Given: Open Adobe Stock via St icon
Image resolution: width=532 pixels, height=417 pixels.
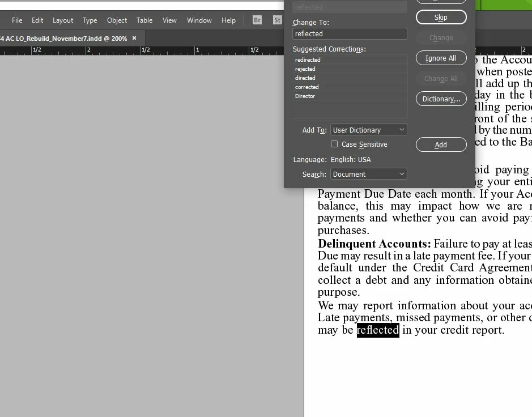Looking at the screenshot, I should (277, 20).
